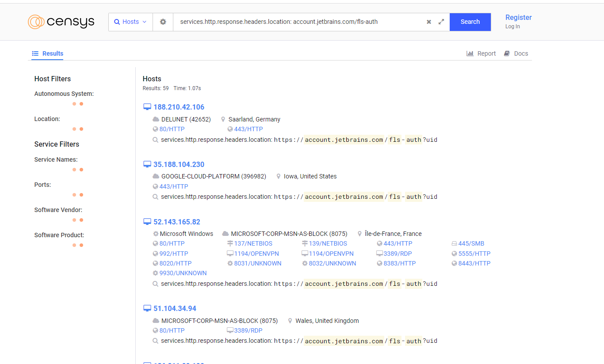Click the 'Service Names:' filter label
604x364 pixels.
click(56, 159)
